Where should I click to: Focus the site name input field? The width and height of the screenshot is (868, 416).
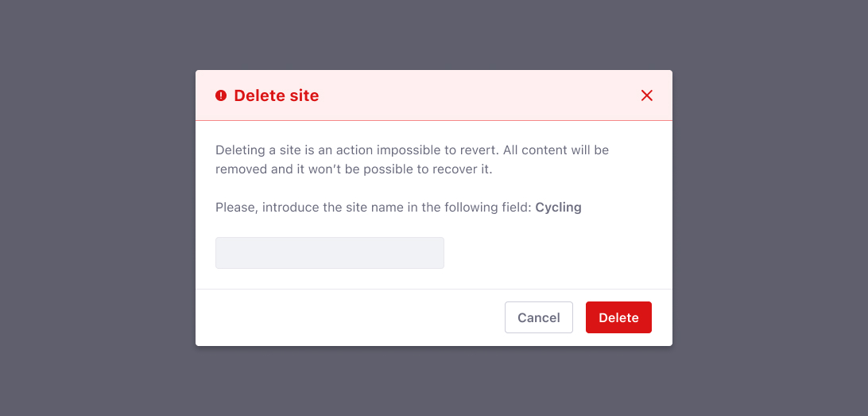tap(329, 253)
